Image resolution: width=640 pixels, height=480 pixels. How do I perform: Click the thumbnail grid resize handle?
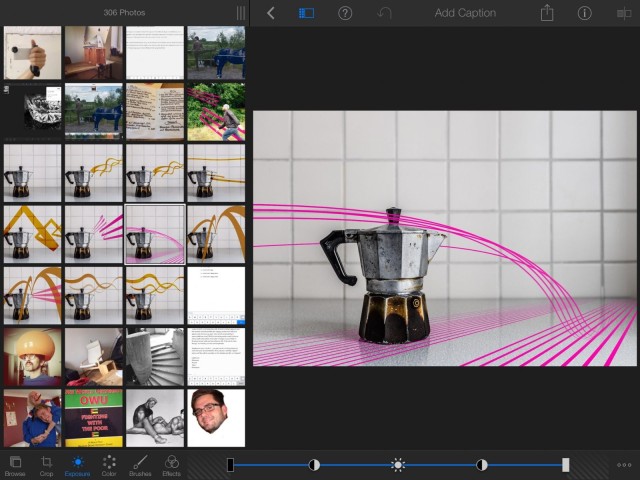click(x=240, y=13)
